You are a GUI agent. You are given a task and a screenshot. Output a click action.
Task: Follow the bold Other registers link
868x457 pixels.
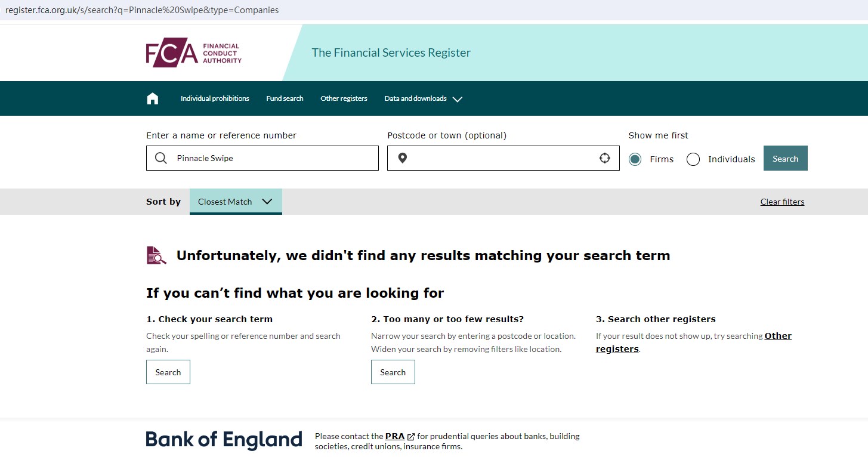778,336
